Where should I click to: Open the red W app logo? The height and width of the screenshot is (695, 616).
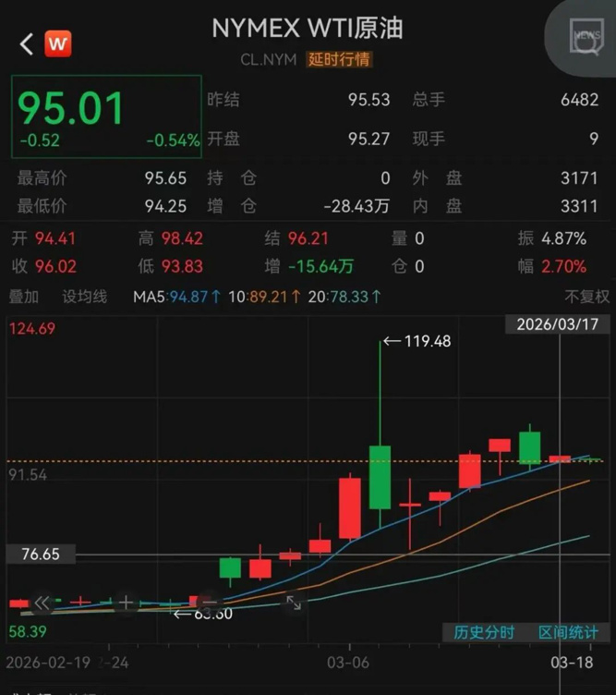(58, 43)
